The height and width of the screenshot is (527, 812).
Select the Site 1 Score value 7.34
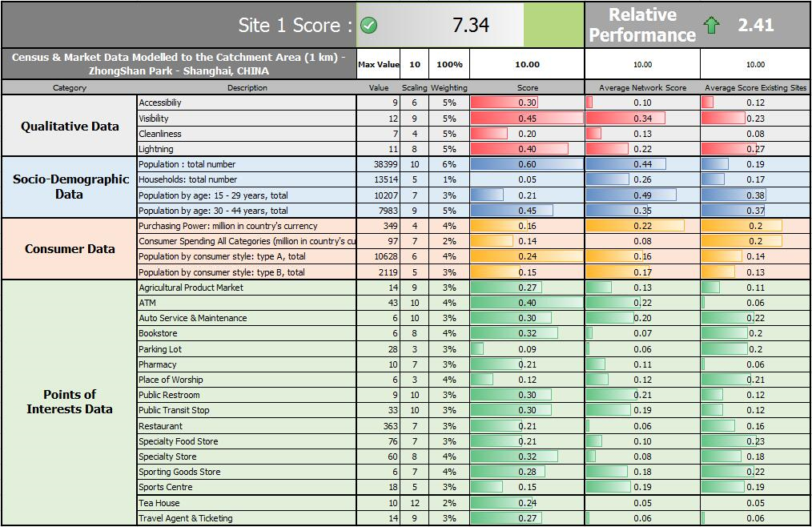click(x=470, y=25)
